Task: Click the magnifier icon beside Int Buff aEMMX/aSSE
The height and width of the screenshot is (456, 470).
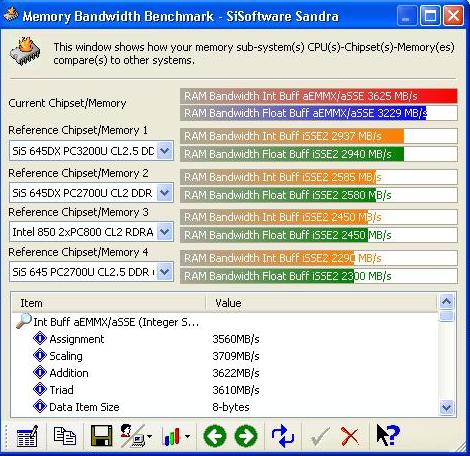Action: click(23, 321)
